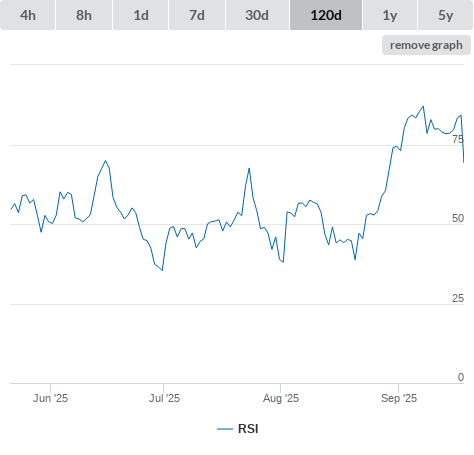Screen dimensions: 474x455
Task: Click the blue RSI legend line swatch
Action: click(x=225, y=429)
